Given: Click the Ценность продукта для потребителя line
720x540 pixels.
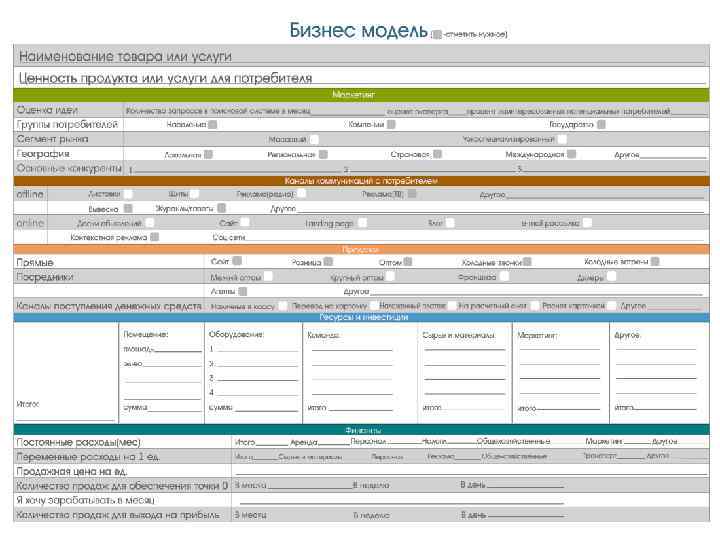Looking at the screenshot, I should (x=361, y=78).
